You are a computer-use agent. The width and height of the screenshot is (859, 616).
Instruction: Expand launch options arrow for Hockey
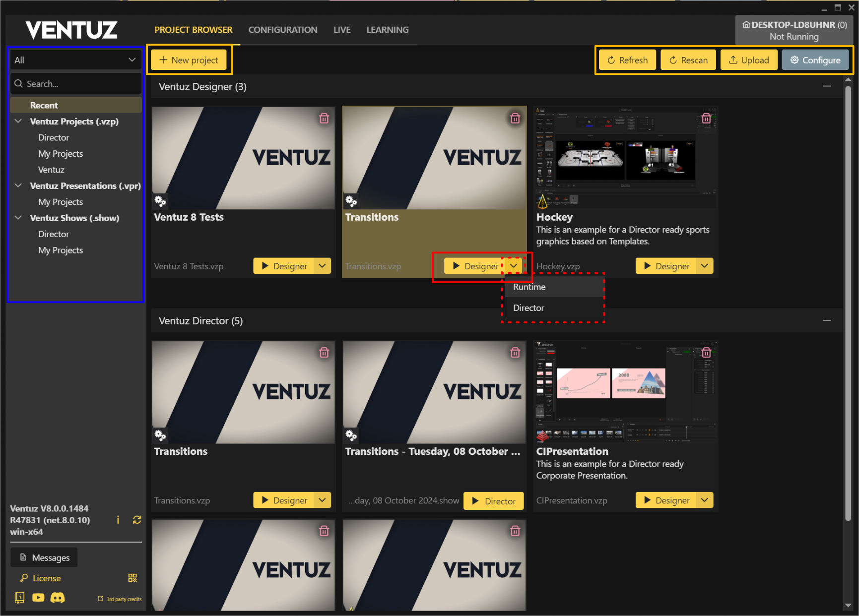pyautogui.click(x=704, y=266)
